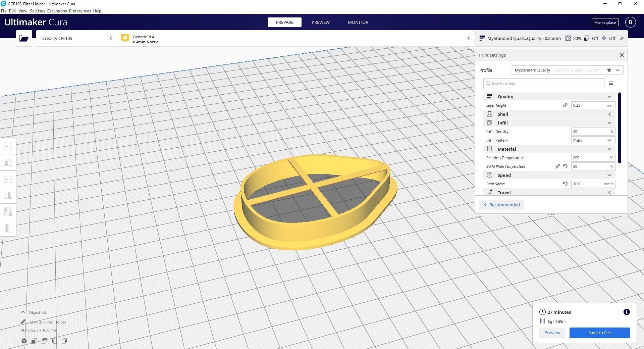
Task: Select the Mirror tool in left toolbar
Action: [x=8, y=195]
